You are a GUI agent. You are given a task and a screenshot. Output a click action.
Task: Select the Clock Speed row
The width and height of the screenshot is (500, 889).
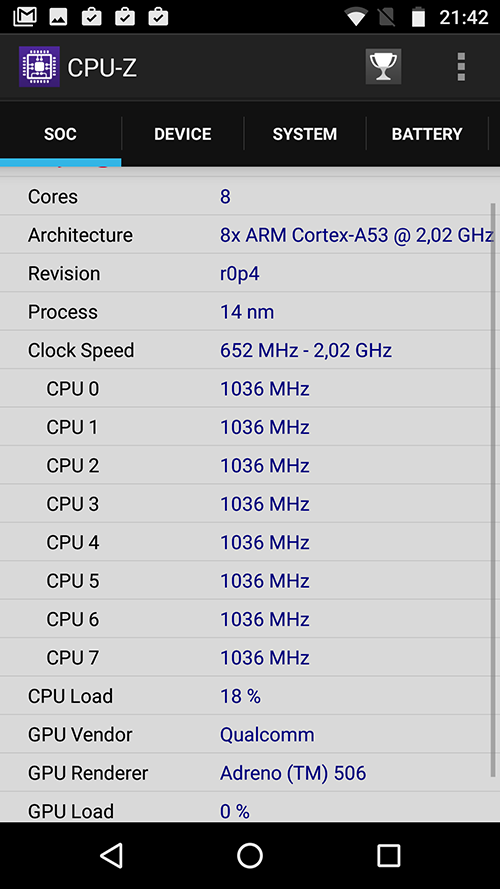tap(250, 350)
